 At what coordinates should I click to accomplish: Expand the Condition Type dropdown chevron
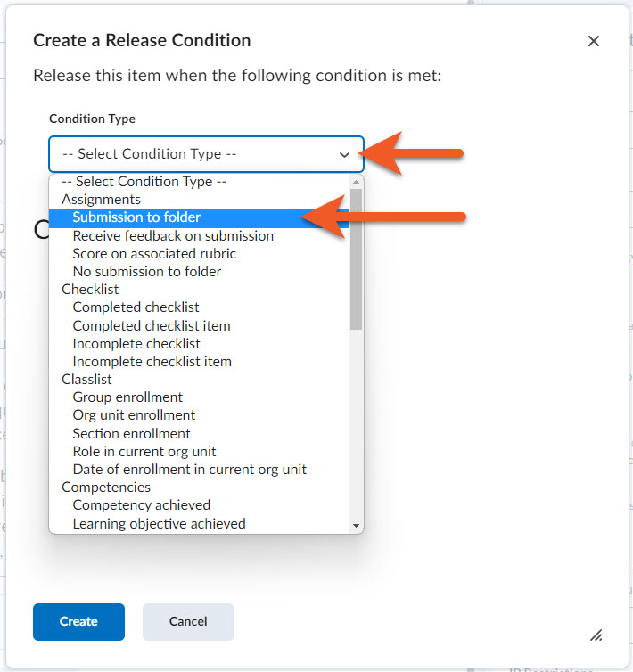(344, 155)
